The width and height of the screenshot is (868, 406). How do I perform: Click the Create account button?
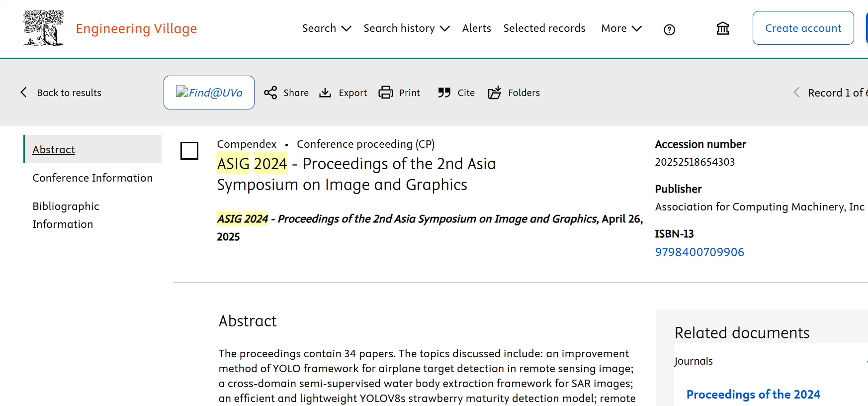[x=803, y=28]
